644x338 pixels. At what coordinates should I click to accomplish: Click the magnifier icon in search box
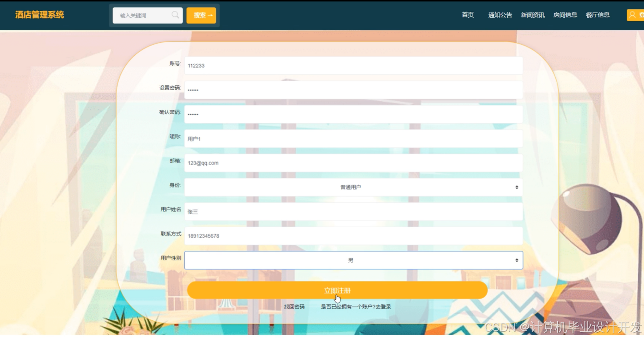(x=176, y=15)
